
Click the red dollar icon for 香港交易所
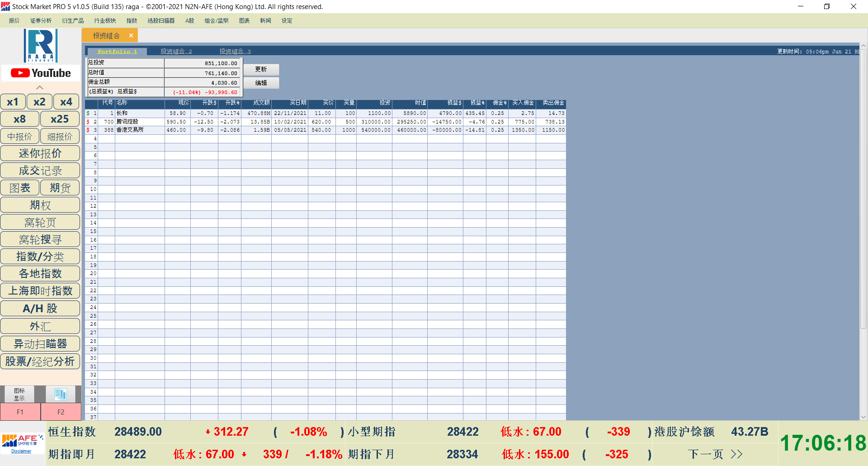point(88,130)
